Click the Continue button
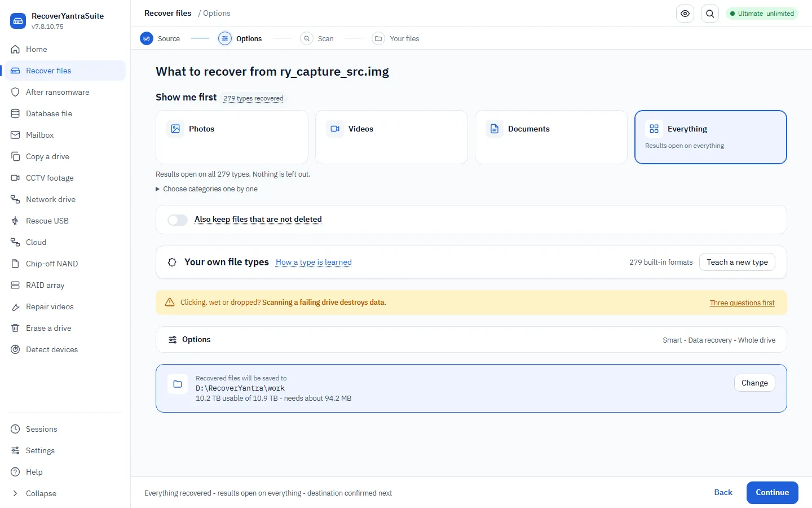Viewport: 812px width, 508px height. pyautogui.click(x=773, y=493)
